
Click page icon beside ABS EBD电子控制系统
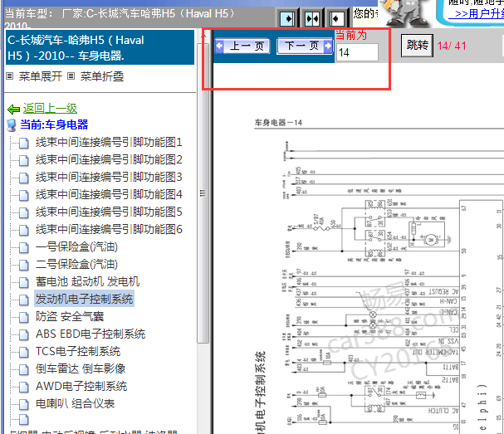tap(23, 334)
